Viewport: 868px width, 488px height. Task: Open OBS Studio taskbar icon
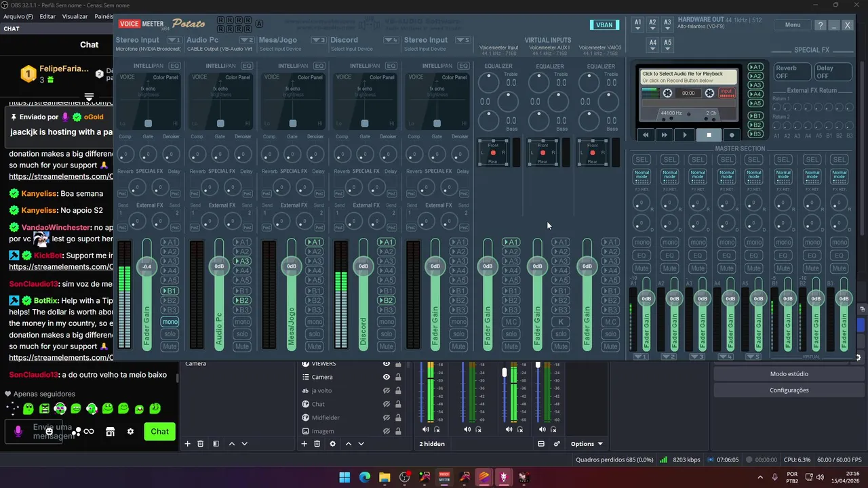tap(405, 477)
